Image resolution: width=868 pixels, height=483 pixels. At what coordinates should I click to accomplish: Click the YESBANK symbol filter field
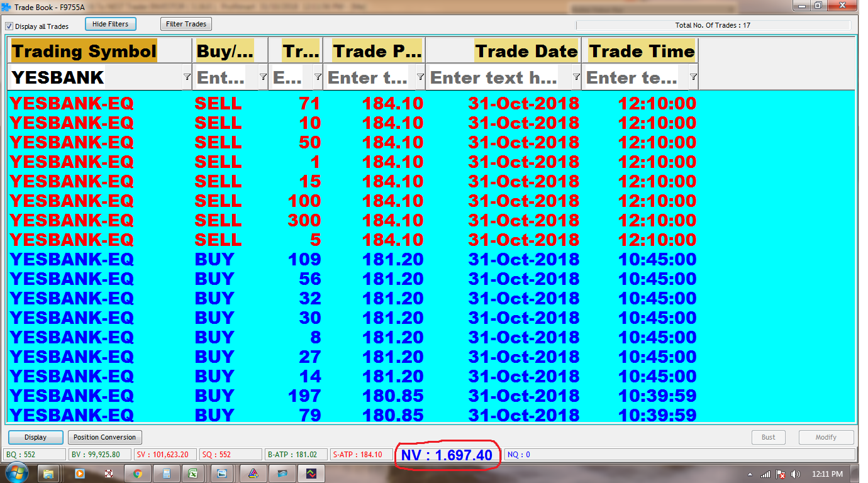pyautogui.click(x=96, y=77)
